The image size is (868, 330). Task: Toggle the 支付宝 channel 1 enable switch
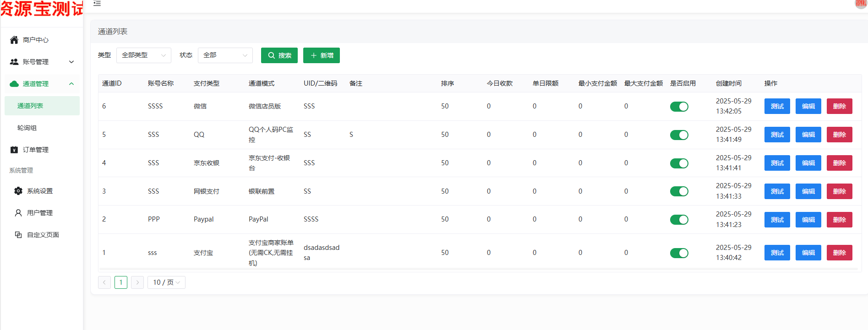[679, 253]
